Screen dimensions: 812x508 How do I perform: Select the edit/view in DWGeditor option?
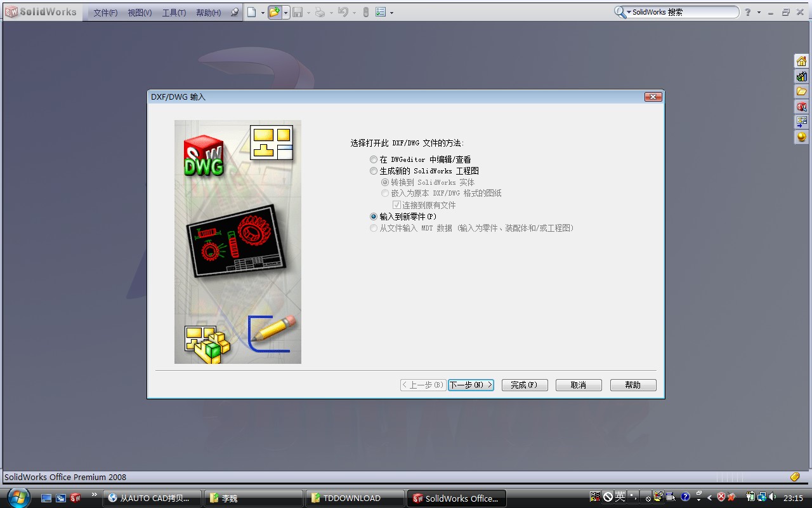coord(374,159)
